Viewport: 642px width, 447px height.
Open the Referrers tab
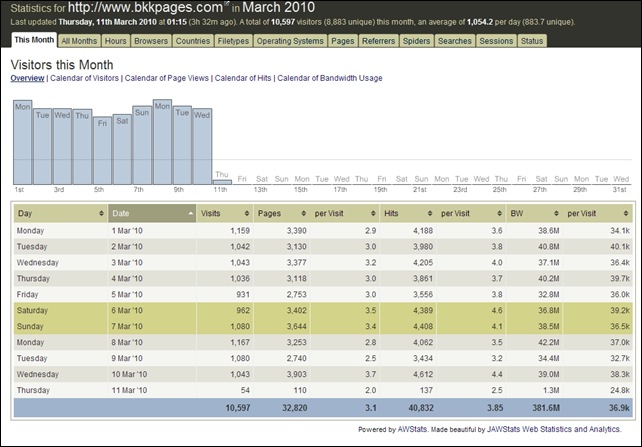(x=378, y=41)
